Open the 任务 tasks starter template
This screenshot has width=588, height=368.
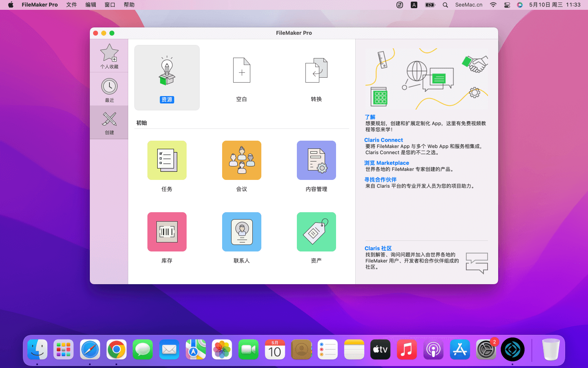coord(167,160)
